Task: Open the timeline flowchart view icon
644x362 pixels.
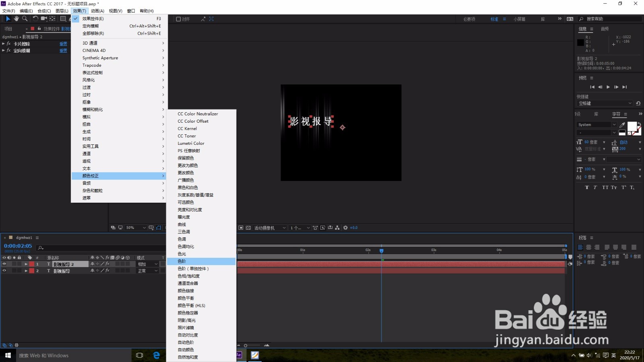Action: tap(337, 228)
